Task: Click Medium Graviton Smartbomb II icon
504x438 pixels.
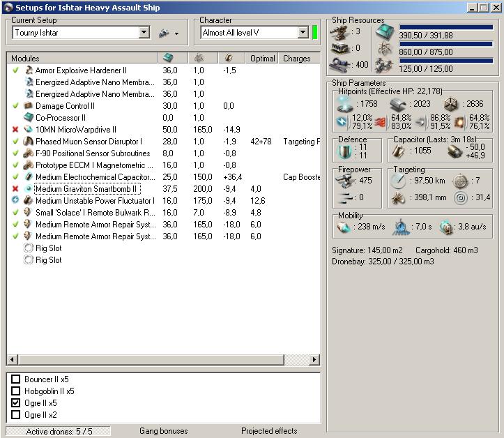Action: (x=29, y=188)
